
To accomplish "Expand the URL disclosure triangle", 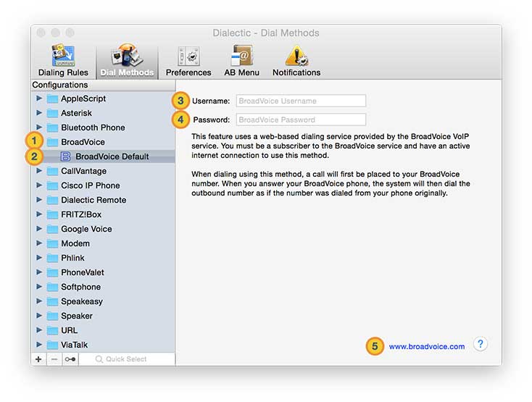I will point(39,330).
